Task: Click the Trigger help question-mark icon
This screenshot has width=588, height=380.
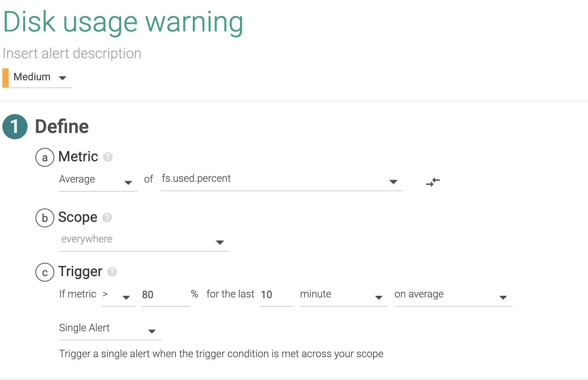Action: point(112,272)
